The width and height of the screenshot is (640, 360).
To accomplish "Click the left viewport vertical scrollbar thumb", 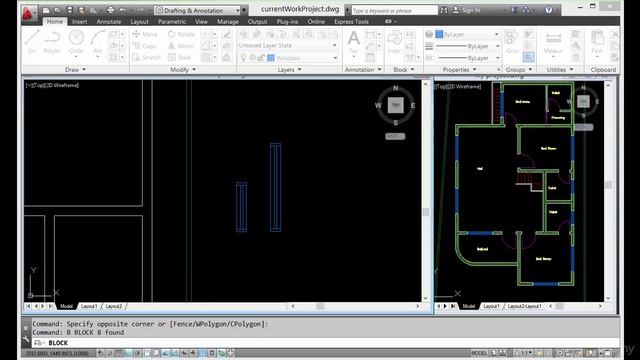I will pos(426,212).
